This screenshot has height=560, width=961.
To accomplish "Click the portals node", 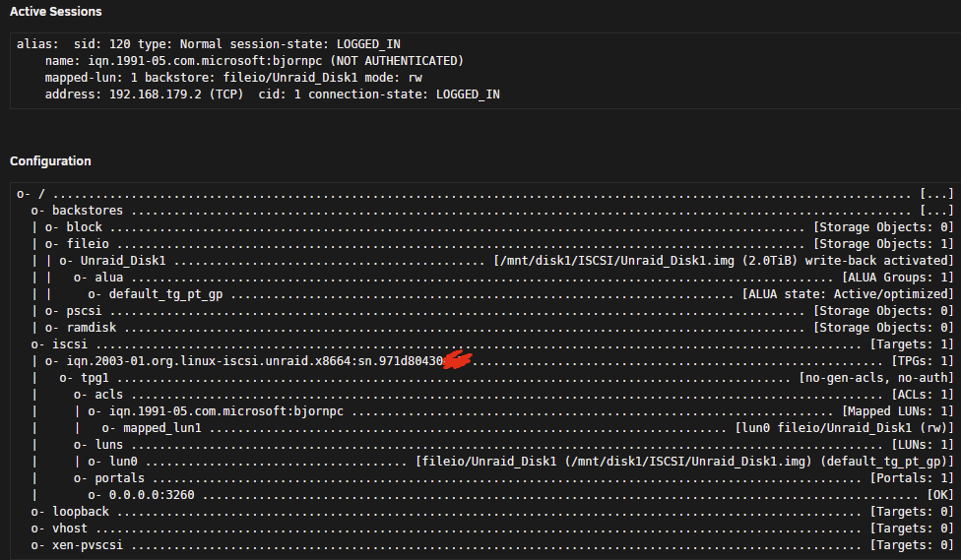I will (119, 478).
